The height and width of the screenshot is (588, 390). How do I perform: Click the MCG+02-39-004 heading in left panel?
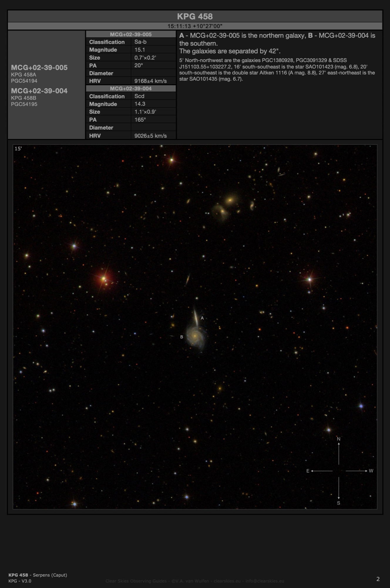(39, 91)
